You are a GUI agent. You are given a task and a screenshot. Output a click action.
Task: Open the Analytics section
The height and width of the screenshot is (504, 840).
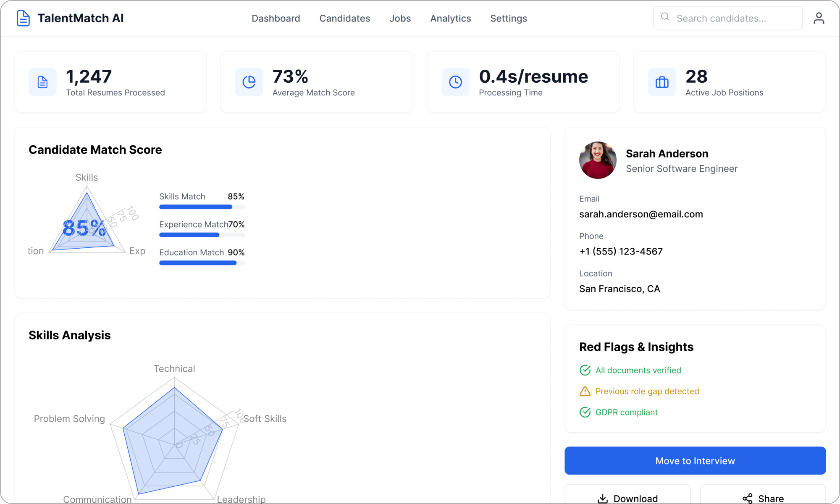coord(450,18)
